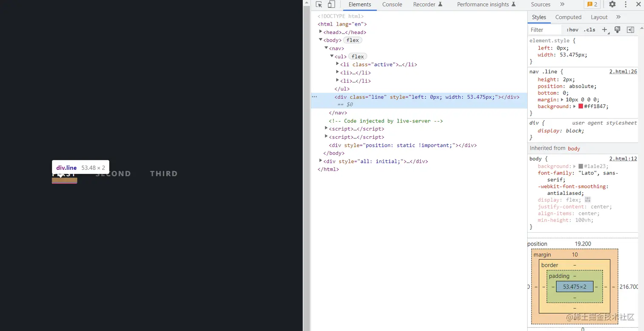Toggle the device toolbar icon
Image resolution: width=644 pixels, height=331 pixels.
[331, 4]
